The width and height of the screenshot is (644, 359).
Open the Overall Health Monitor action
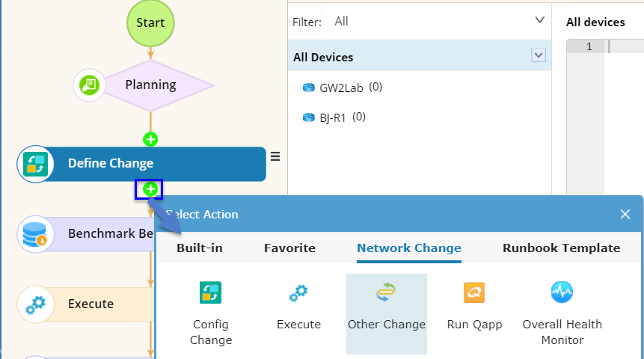point(562,292)
